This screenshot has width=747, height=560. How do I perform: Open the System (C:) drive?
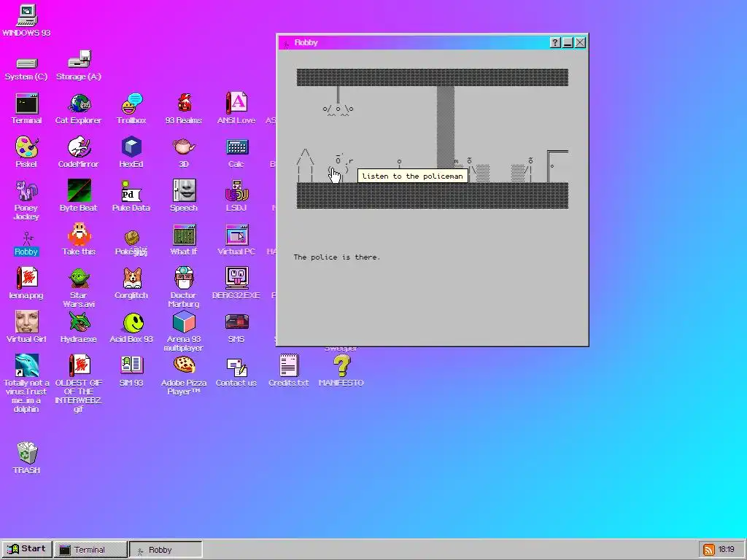point(26,68)
